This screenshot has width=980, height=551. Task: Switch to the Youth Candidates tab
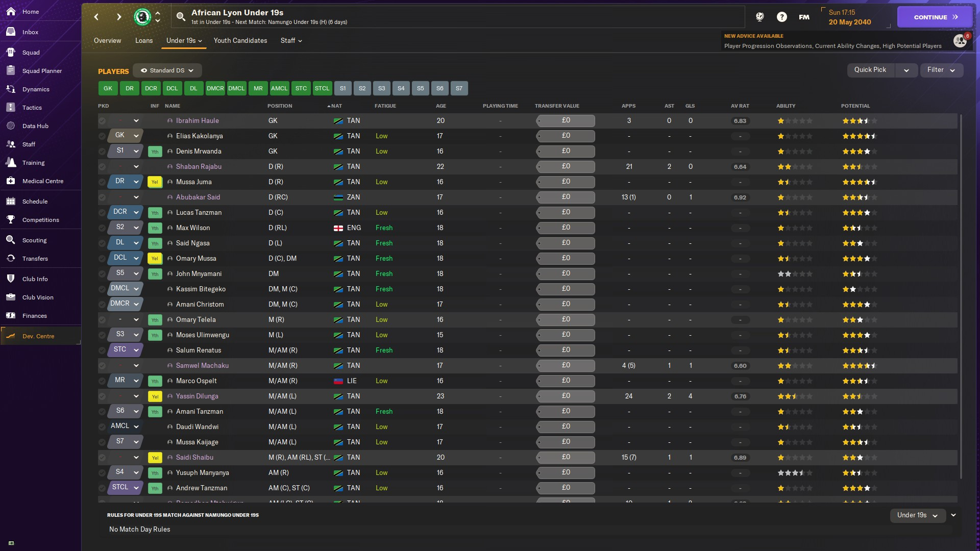240,41
